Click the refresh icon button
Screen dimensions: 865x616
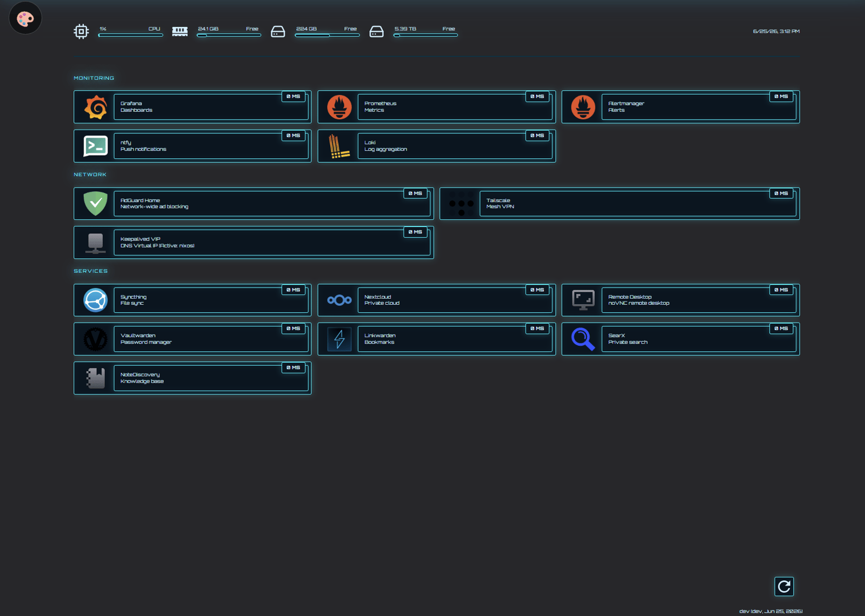784,586
